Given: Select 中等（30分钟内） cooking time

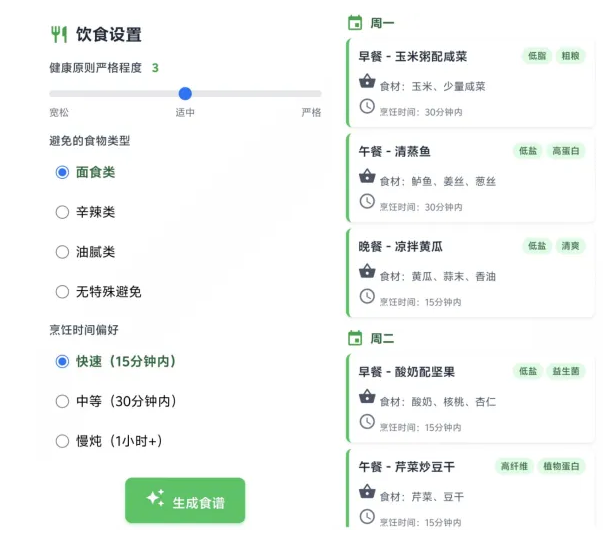Looking at the screenshot, I should pyautogui.click(x=62, y=401).
